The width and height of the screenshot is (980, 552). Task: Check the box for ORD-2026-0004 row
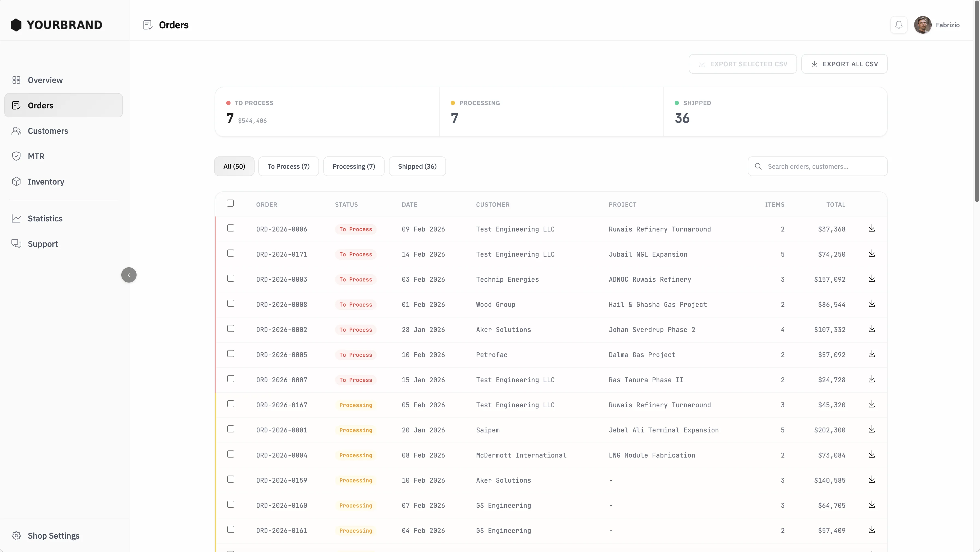tap(231, 454)
